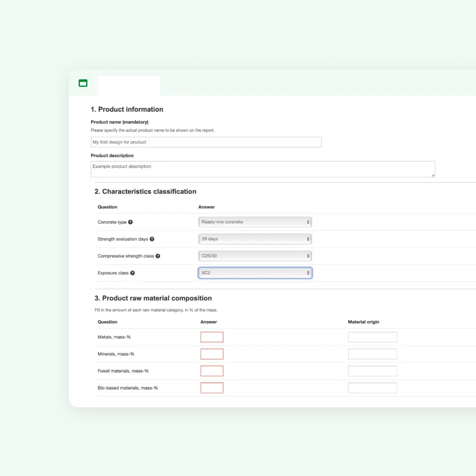Show help for Compressive strength class
476x476 pixels.
tap(158, 256)
